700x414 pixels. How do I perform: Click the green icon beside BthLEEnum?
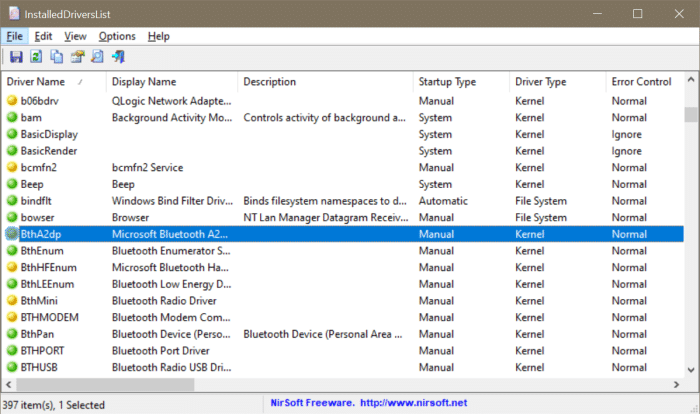[x=12, y=284]
